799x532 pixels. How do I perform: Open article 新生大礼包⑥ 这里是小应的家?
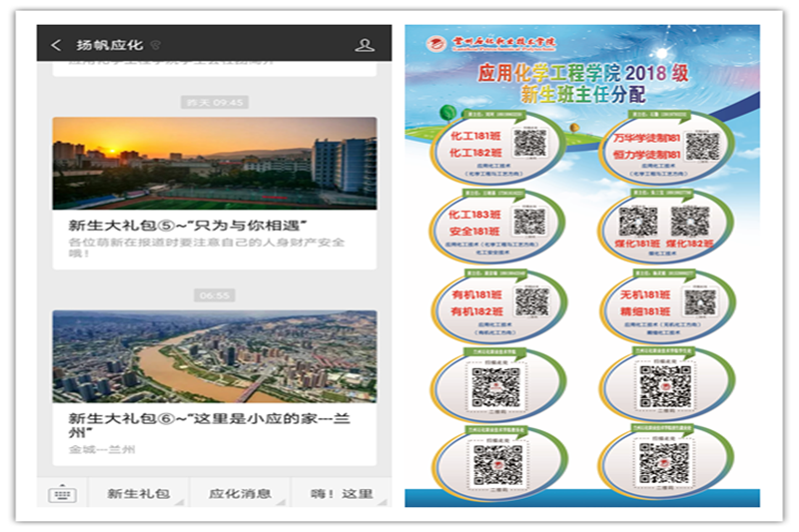pos(187,425)
